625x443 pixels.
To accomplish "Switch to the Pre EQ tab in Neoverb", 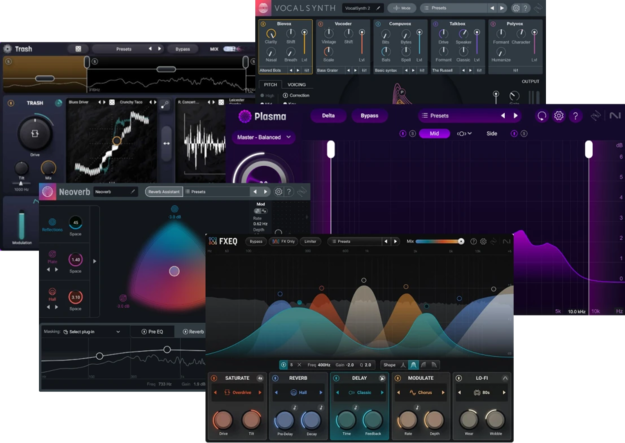I will pos(152,332).
